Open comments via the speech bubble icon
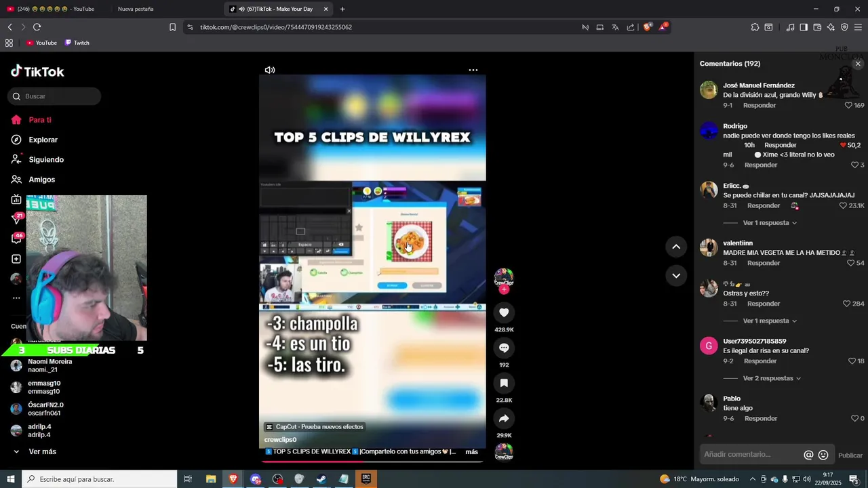The width and height of the screenshot is (868, 488). coord(504,348)
